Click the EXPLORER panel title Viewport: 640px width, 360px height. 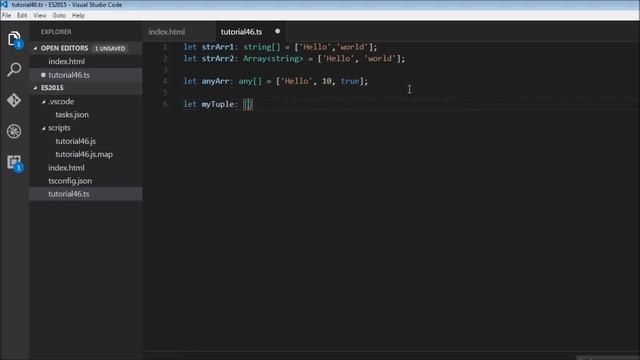[x=56, y=31]
